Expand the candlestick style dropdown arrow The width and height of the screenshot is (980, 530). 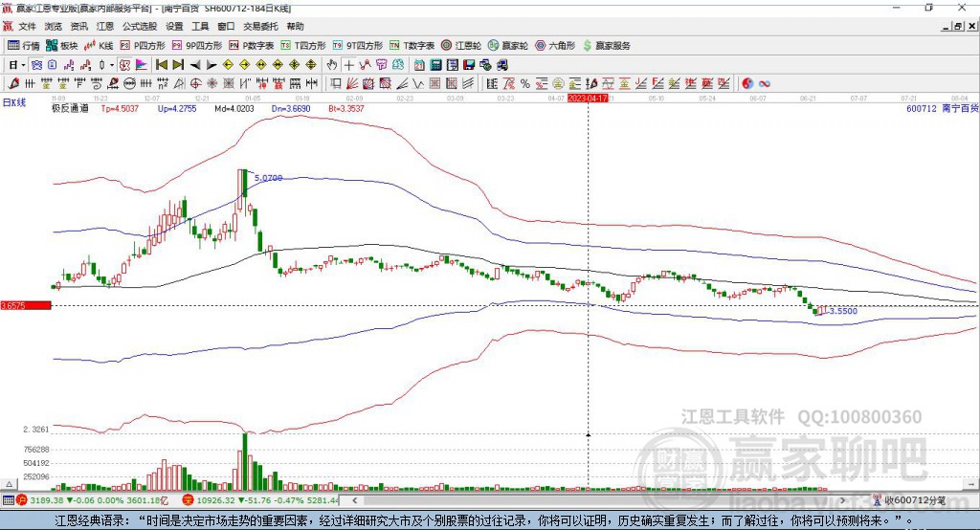click(112, 65)
